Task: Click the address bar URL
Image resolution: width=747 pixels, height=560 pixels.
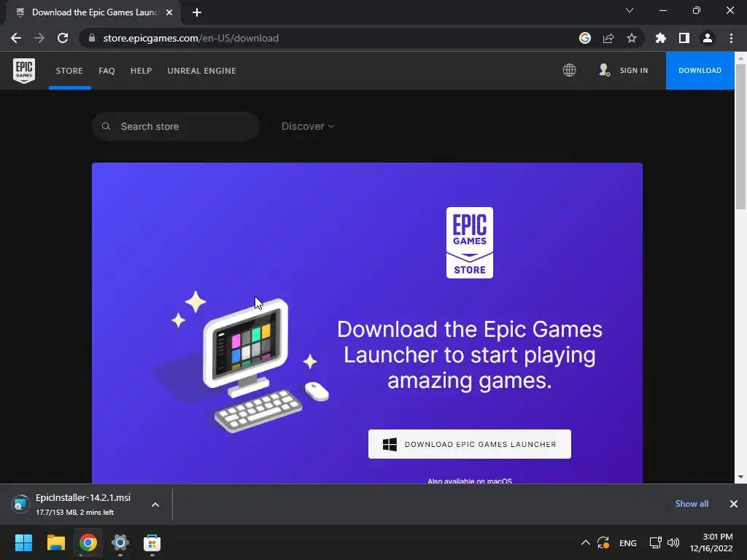Action: pos(190,38)
